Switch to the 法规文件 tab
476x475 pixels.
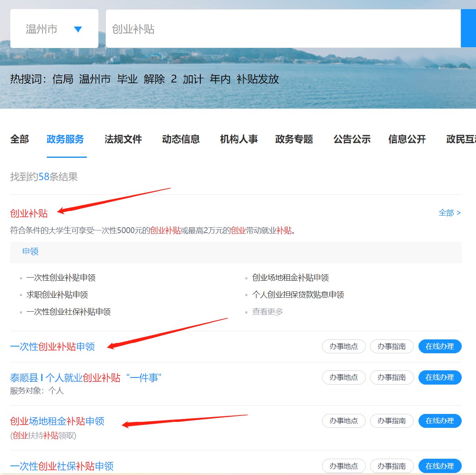(x=123, y=139)
